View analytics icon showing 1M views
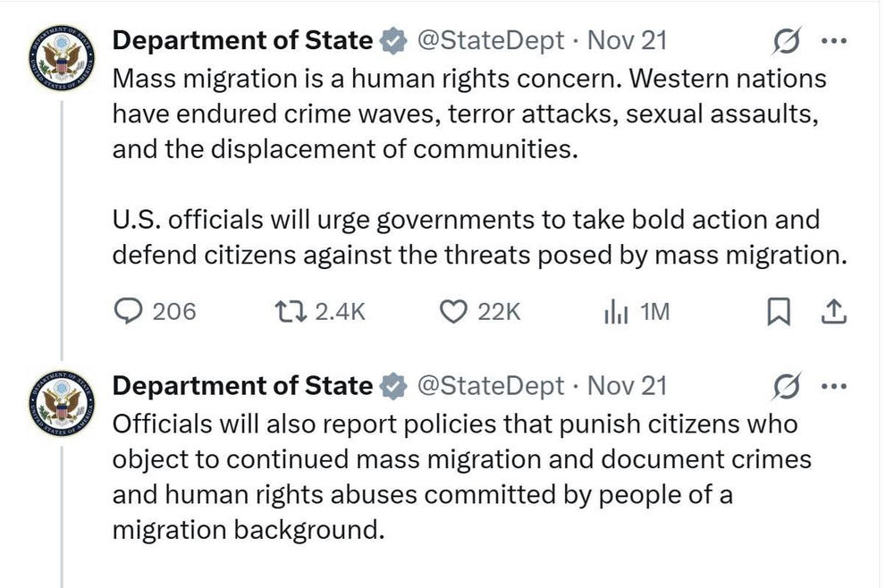This screenshot has width=894, height=588. (617, 312)
